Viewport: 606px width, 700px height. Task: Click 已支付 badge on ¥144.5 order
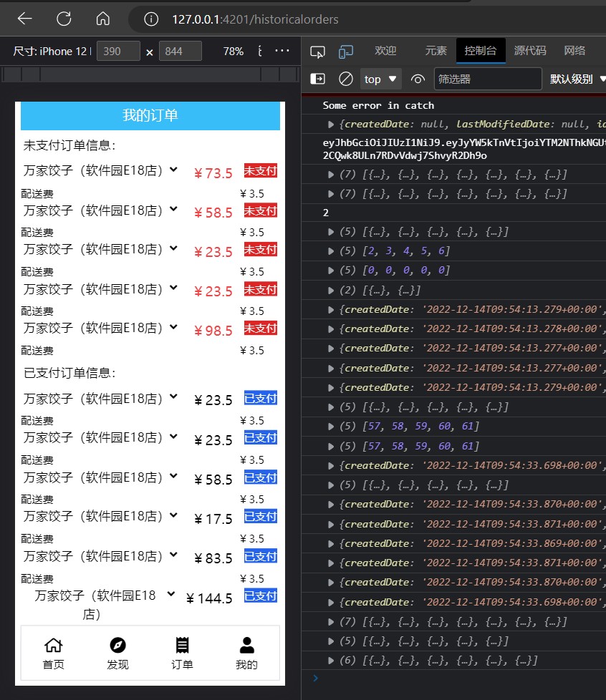coord(261,596)
